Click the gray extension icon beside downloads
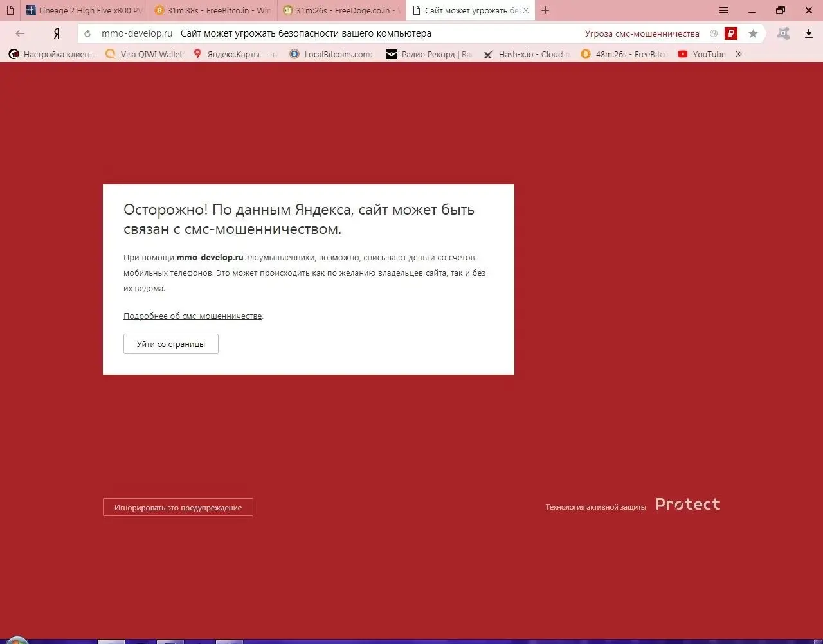 tap(783, 33)
